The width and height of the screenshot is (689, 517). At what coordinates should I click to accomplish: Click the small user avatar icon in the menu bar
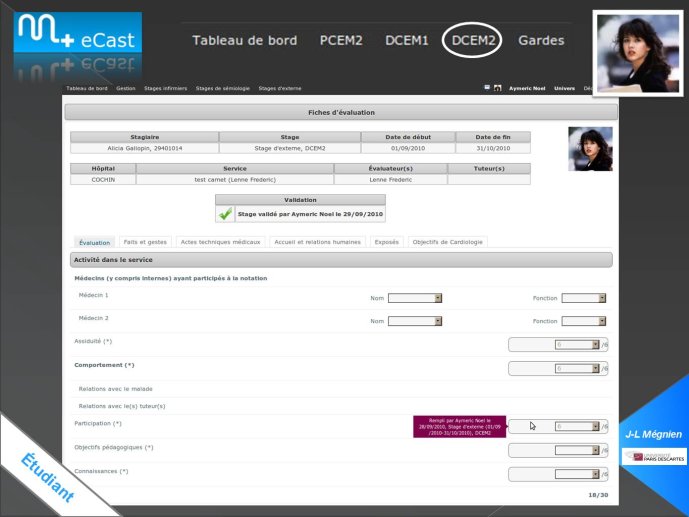pos(497,88)
